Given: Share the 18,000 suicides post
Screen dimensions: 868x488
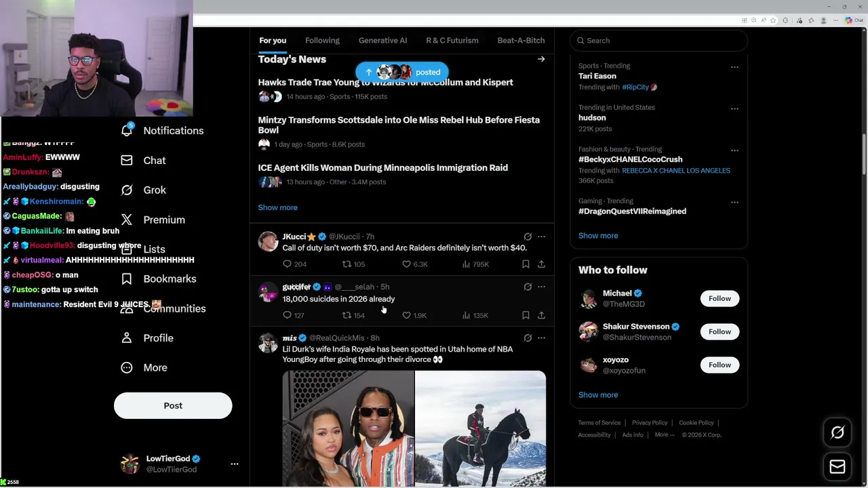Looking at the screenshot, I should [541, 315].
